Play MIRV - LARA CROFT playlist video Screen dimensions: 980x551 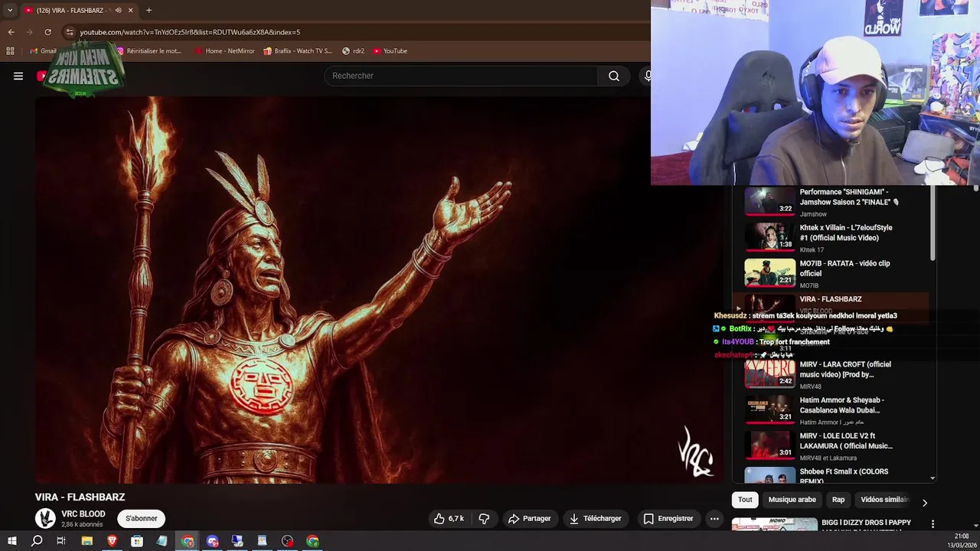tap(831, 375)
